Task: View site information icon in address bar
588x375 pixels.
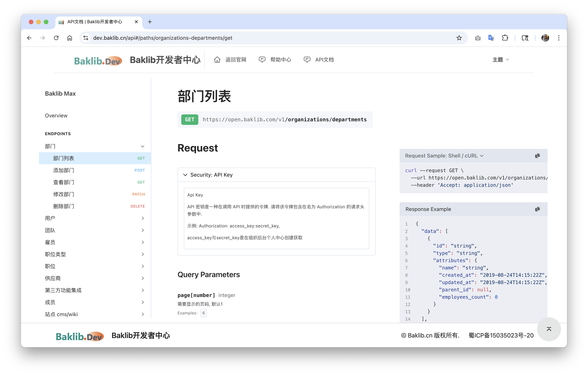Action: pos(86,38)
